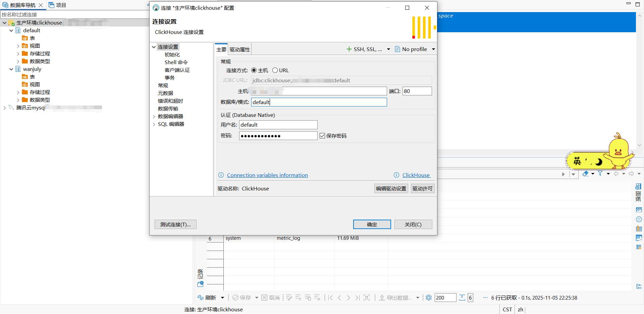Click the refresh icon in results toolbar

(201, 298)
